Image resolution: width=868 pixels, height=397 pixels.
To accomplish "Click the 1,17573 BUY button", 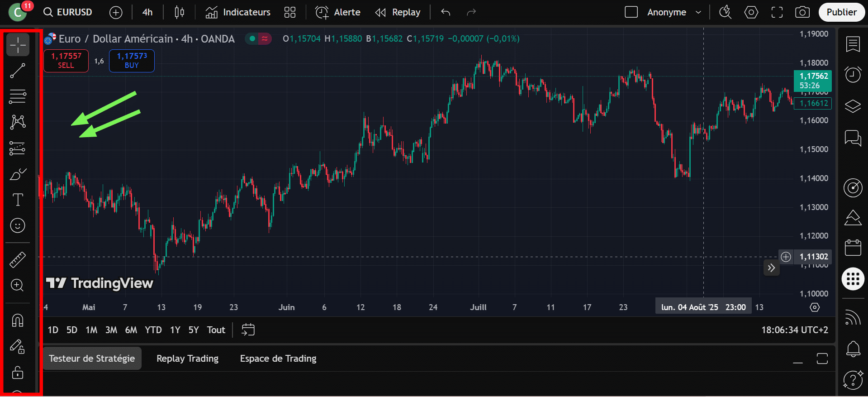I will tap(132, 60).
